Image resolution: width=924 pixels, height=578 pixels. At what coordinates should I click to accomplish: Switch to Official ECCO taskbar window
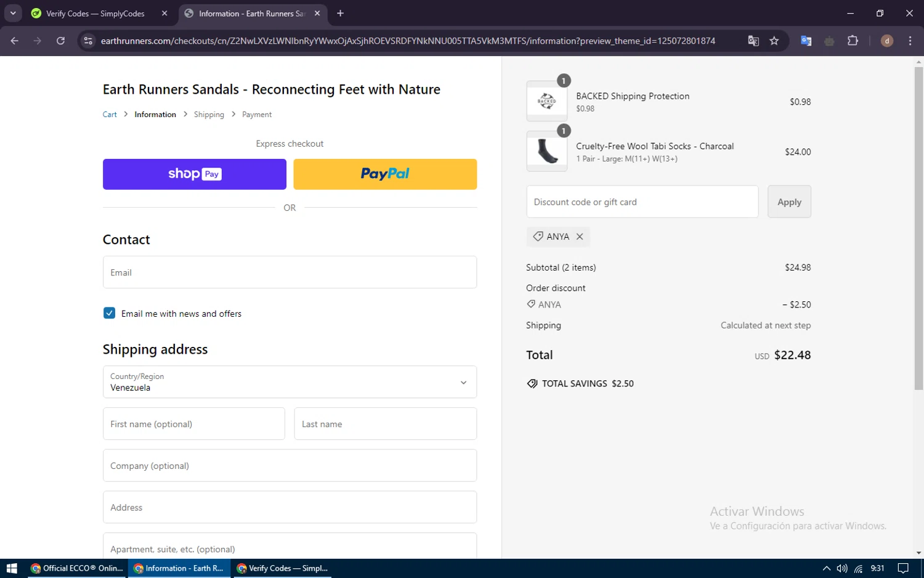[77, 568]
